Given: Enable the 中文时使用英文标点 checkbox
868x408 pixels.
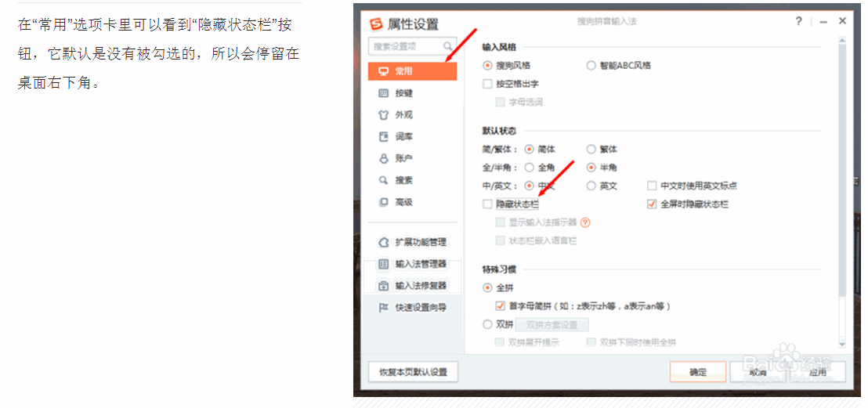Looking at the screenshot, I should [x=652, y=186].
